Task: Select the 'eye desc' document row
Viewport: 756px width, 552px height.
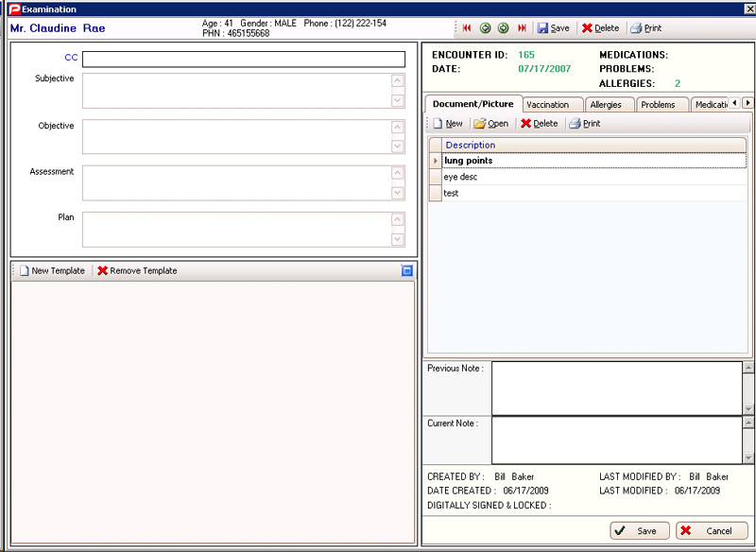Action: [594, 177]
